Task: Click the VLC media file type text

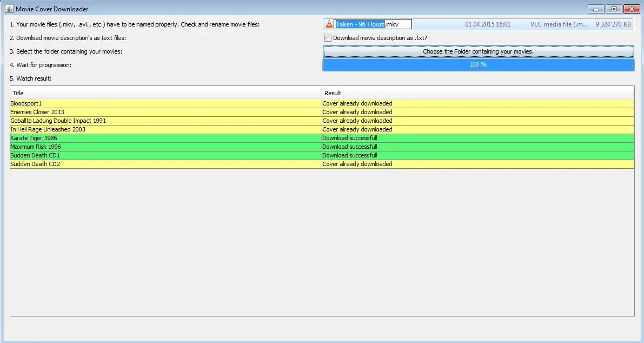Action: point(559,24)
